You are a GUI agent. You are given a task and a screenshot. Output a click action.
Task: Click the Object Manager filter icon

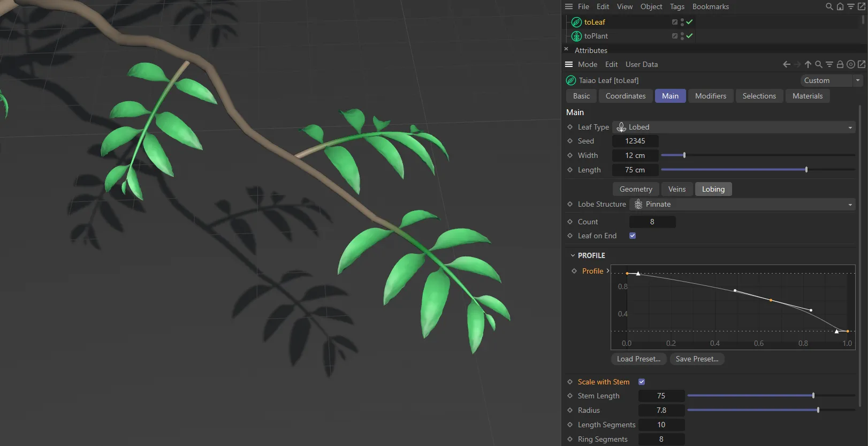tap(851, 6)
